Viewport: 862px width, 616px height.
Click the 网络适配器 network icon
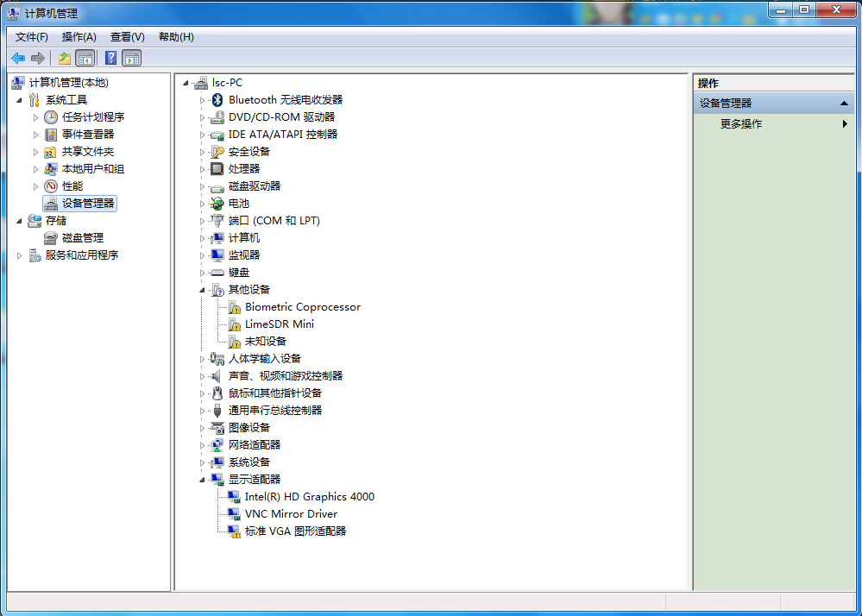click(x=217, y=445)
